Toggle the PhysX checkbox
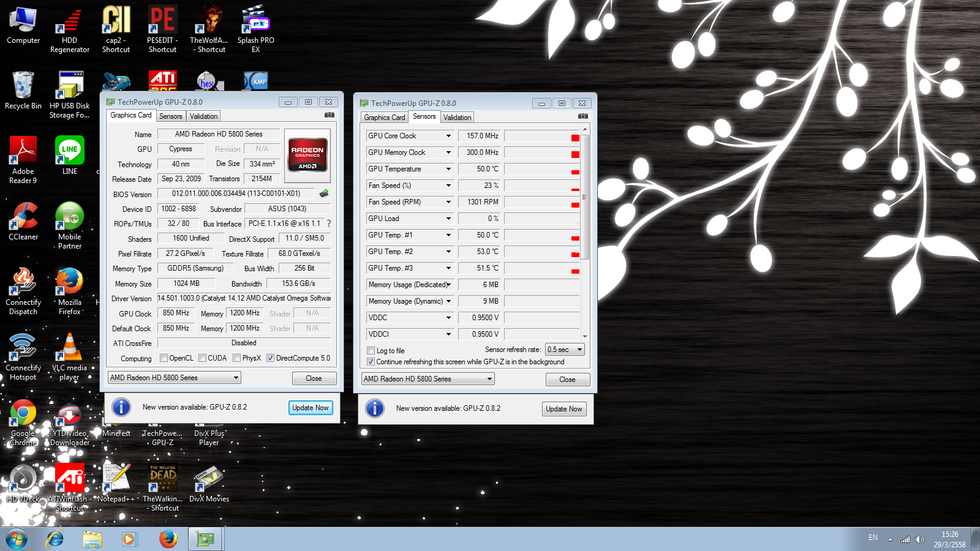The width and height of the screenshot is (980, 551). coord(236,358)
